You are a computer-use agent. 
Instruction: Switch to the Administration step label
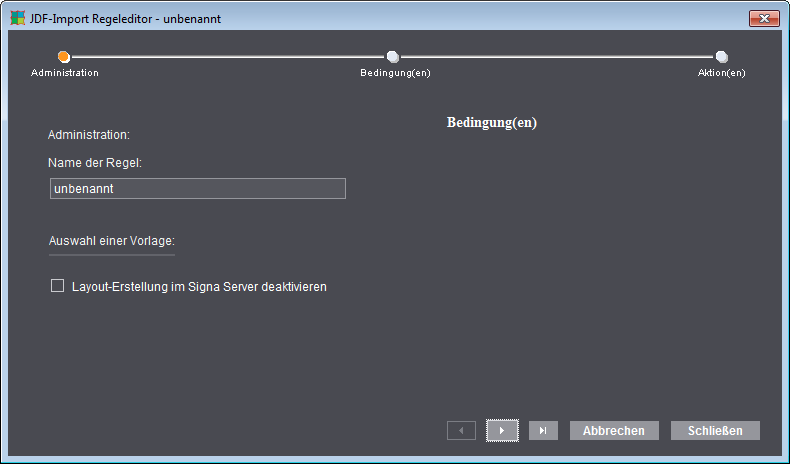(65, 73)
